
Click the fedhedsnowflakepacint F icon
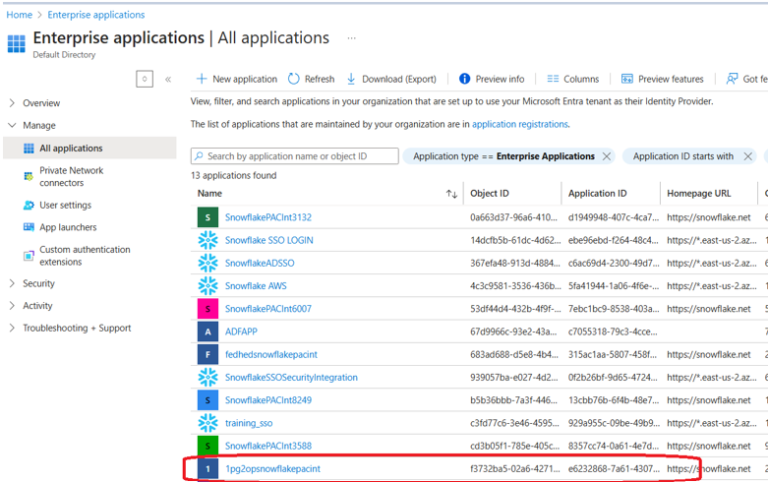[208, 354]
